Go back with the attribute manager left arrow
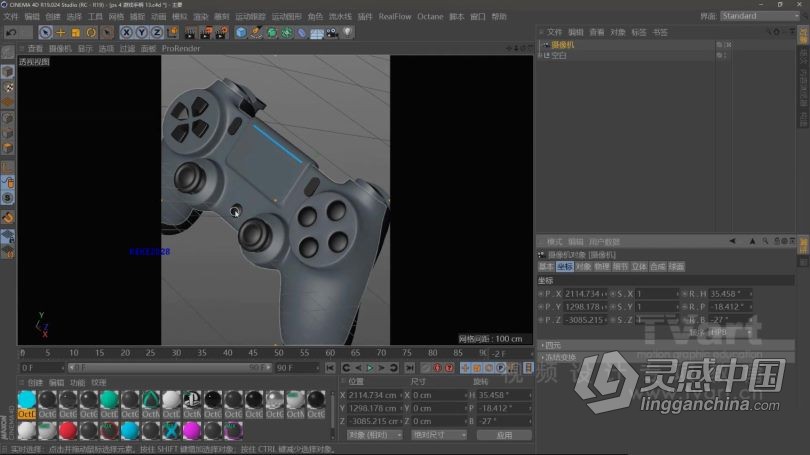 pyautogui.click(x=732, y=241)
